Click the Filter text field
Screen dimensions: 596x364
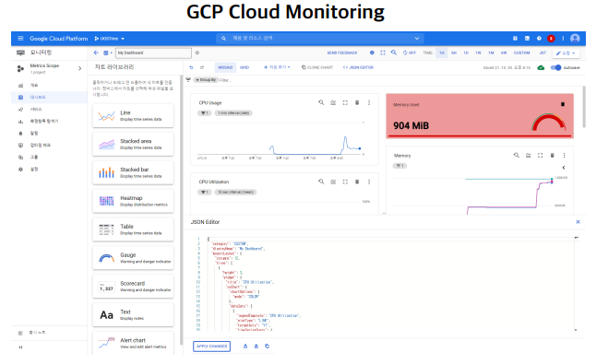(226, 80)
